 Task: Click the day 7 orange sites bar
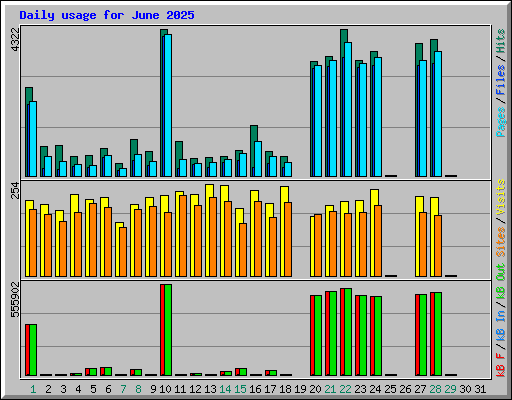(123, 252)
